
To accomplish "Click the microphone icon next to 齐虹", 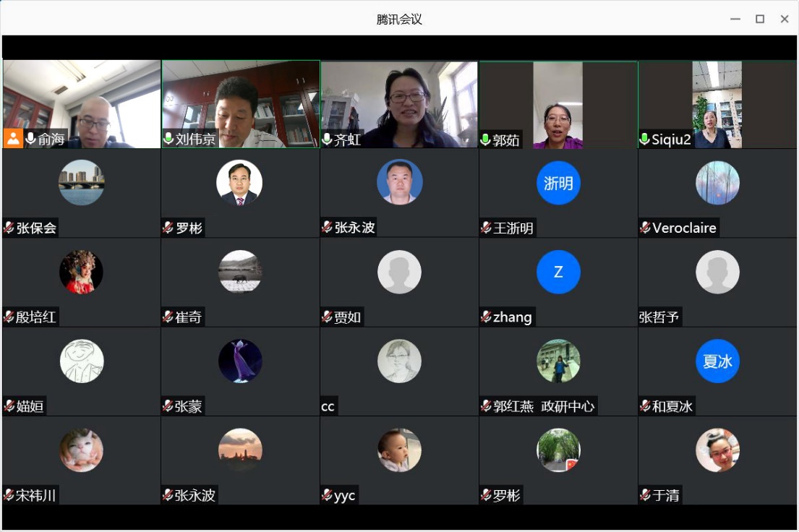I will (x=327, y=140).
